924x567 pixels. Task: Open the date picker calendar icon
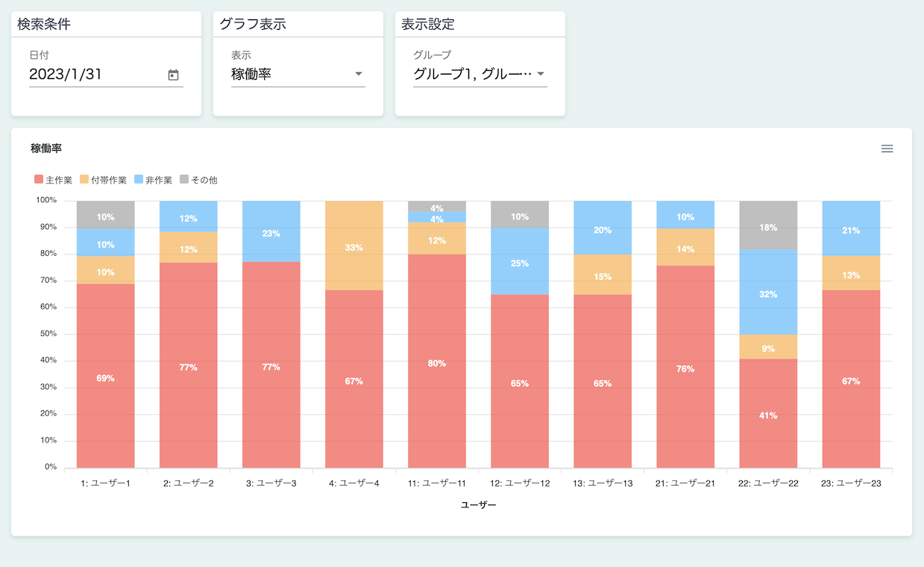(173, 75)
